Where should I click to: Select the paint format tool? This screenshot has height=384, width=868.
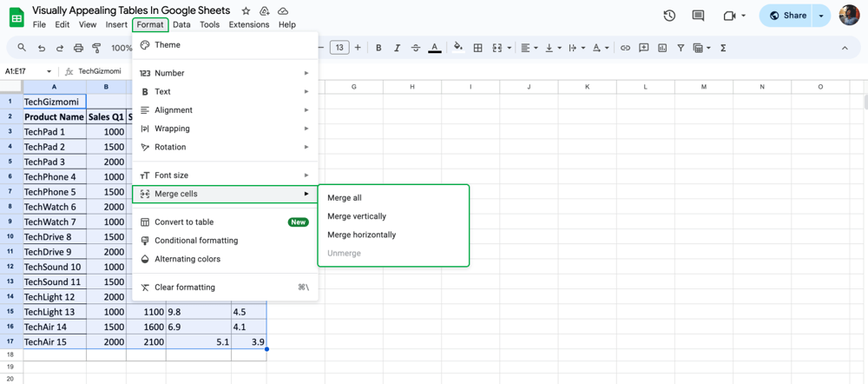96,48
